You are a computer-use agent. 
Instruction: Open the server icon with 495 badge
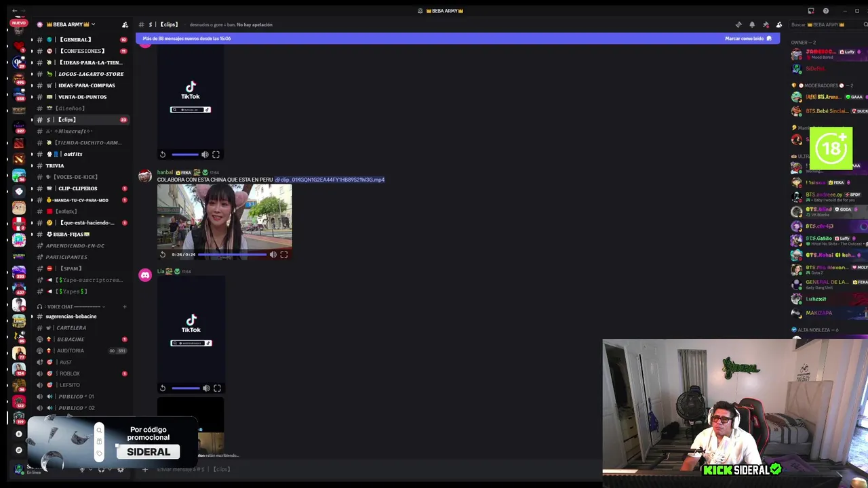(19, 79)
